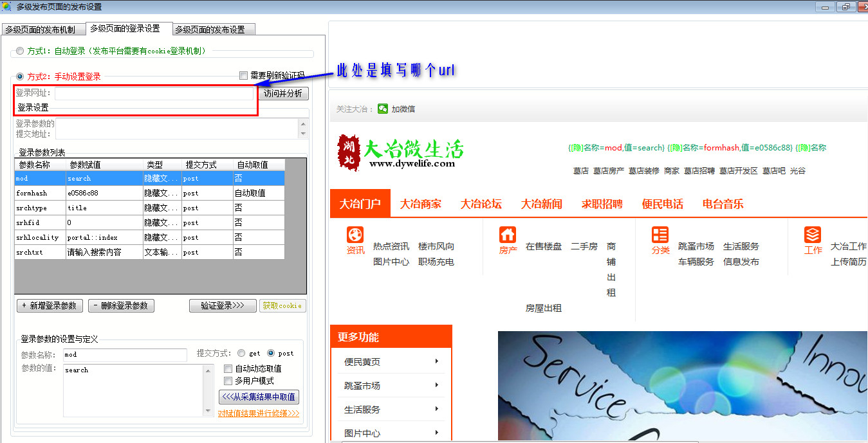The width and height of the screenshot is (868, 443).
Task: Select the get submit method radio
Action: click(241, 353)
